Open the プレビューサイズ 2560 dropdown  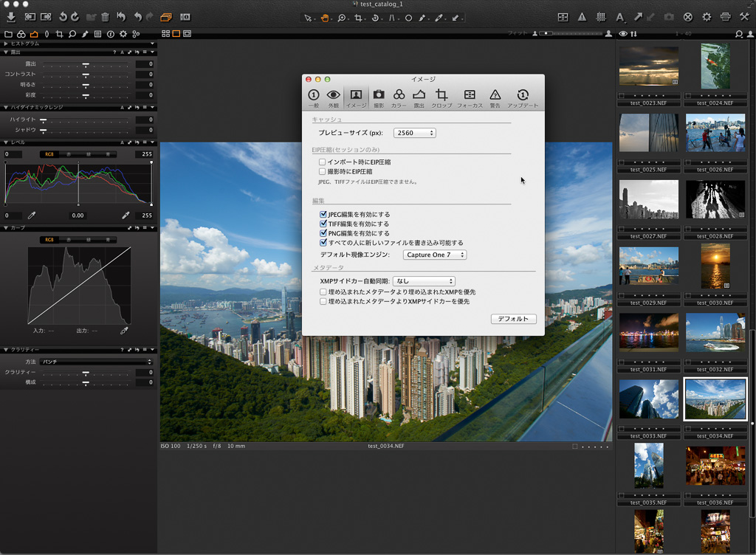(x=414, y=133)
